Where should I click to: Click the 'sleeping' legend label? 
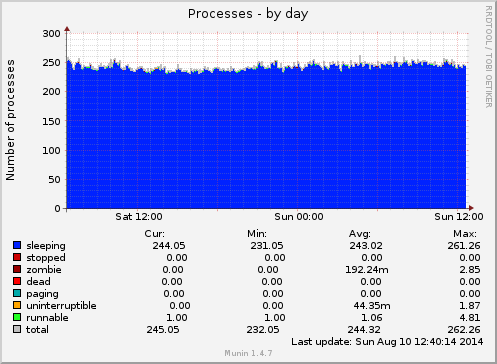[46, 246]
